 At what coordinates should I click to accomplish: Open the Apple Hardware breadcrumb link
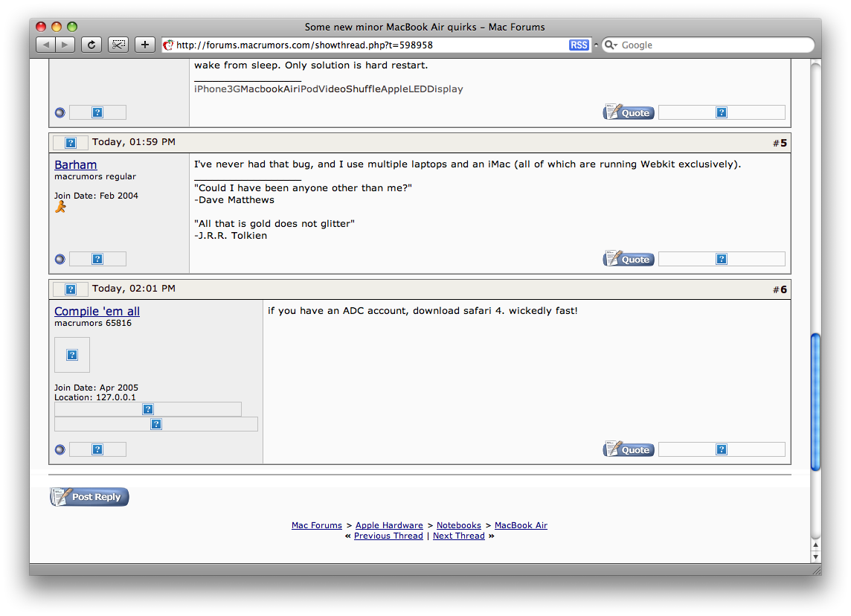[389, 525]
